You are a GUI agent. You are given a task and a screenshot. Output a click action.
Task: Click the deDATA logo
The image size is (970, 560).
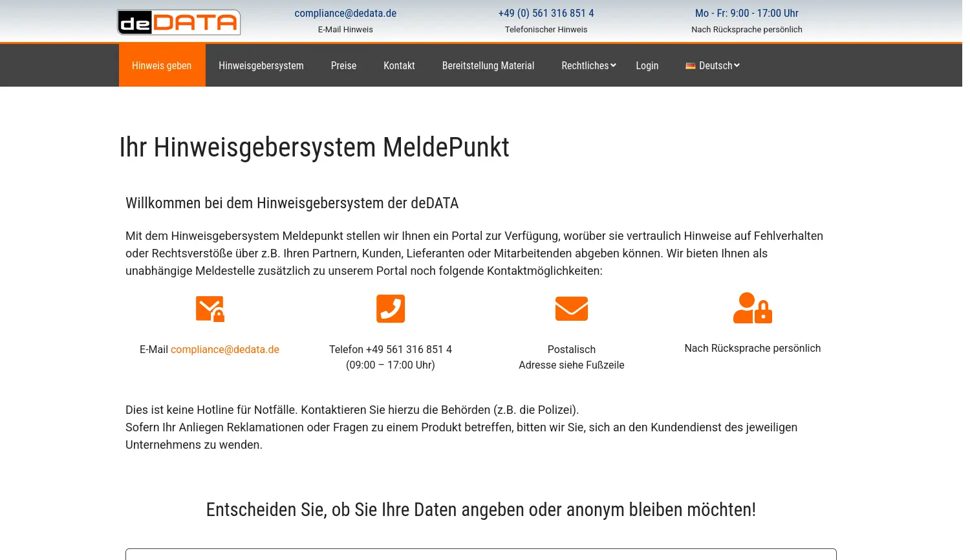tap(178, 21)
